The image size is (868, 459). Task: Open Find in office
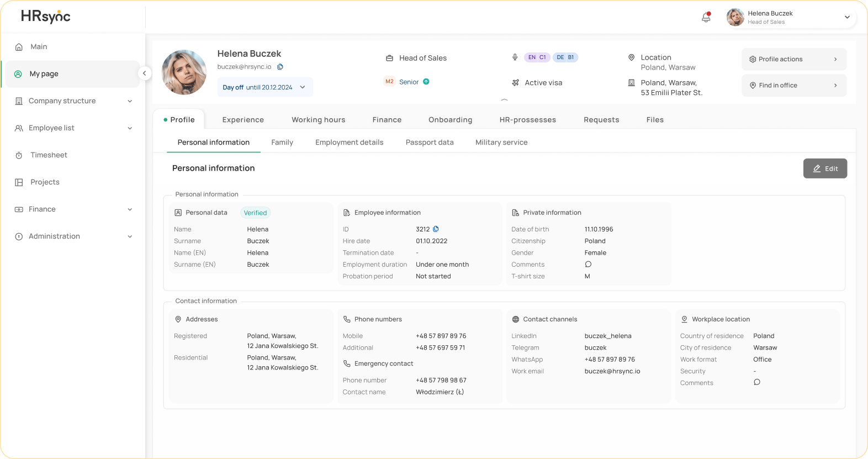(794, 86)
